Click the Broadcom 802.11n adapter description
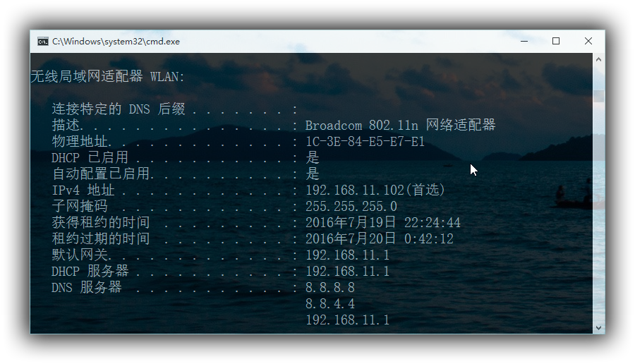Viewport: 635px width, 364px height. coord(400,125)
